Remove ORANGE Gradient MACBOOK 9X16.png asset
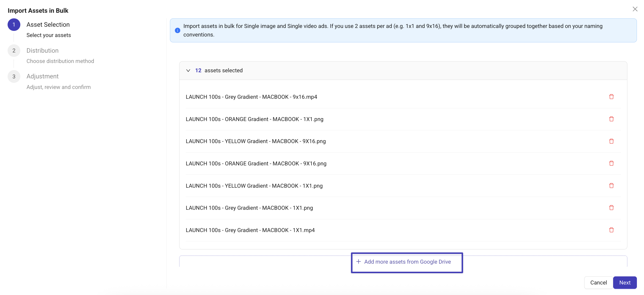644x295 pixels. click(611, 163)
